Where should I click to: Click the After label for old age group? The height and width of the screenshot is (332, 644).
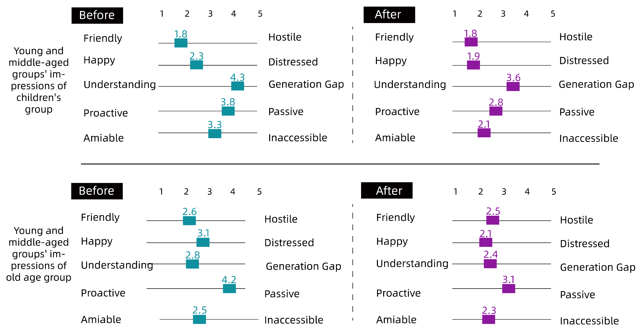(x=387, y=191)
